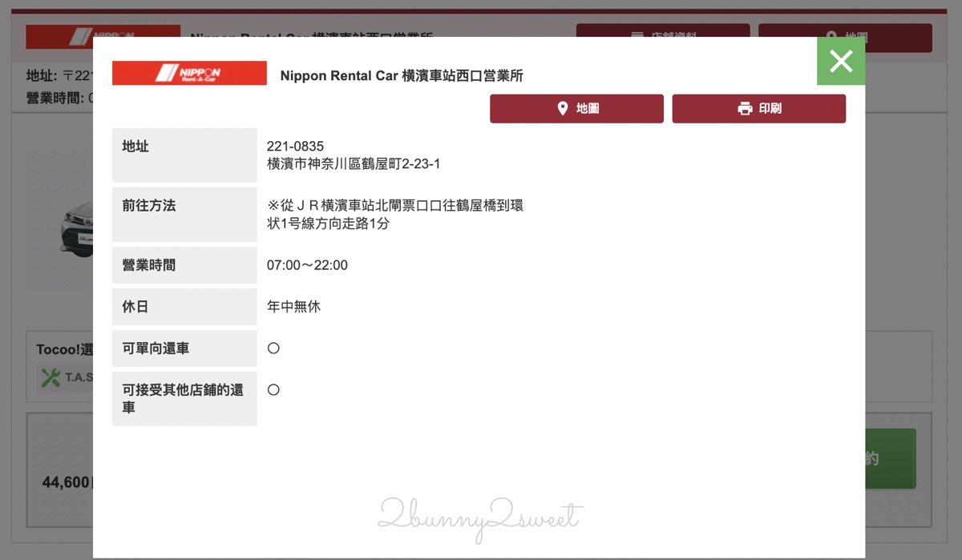This screenshot has width=962, height=560.
Task: Click the 營業時間 label cell in popup
Action: [x=184, y=265]
